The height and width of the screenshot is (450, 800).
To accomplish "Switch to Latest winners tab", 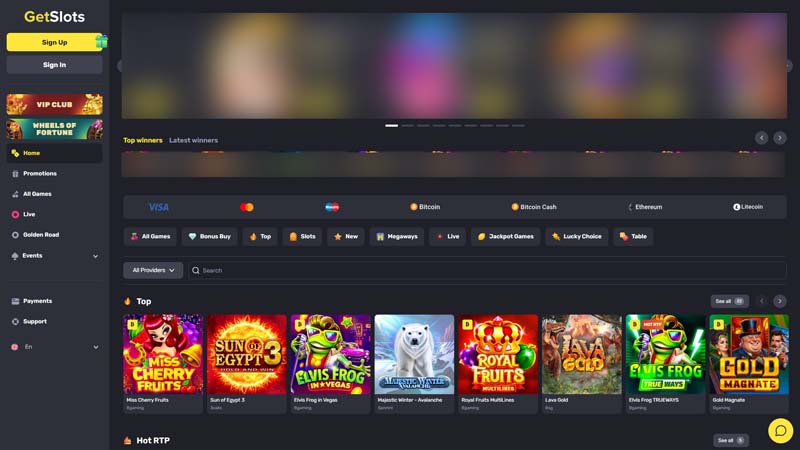I will (x=193, y=140).
